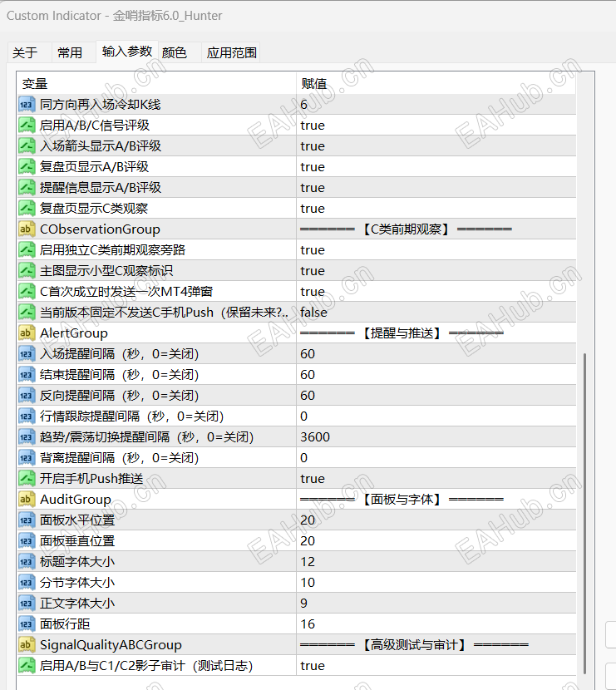Click the true value of 启用A/B/C信号评级

pos(313,126)
